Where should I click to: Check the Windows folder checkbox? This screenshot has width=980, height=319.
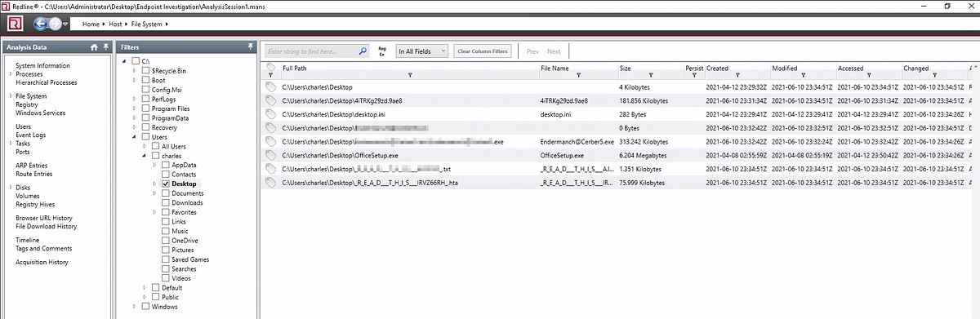click(x=145, y=307)
